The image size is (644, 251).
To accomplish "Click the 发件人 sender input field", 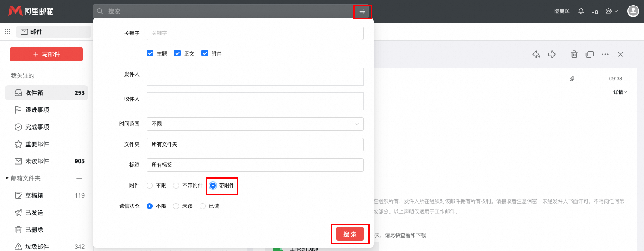I will click(255, 77).
